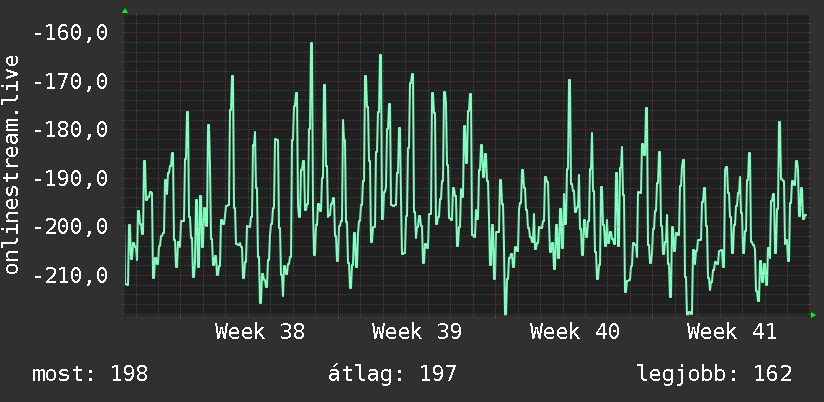Click the lowest dip before Week 40

506,313
